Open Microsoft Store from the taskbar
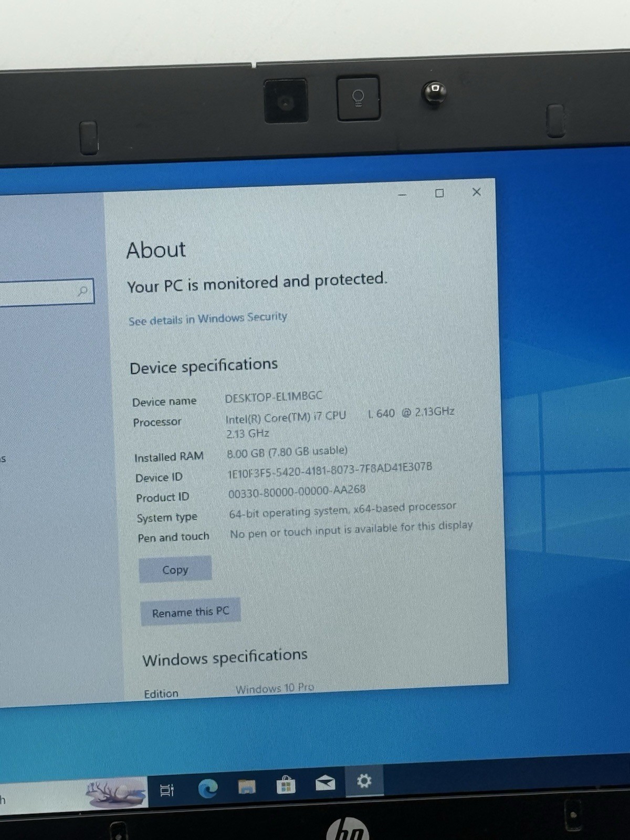 pyautogui.click(x=286, y=785)
